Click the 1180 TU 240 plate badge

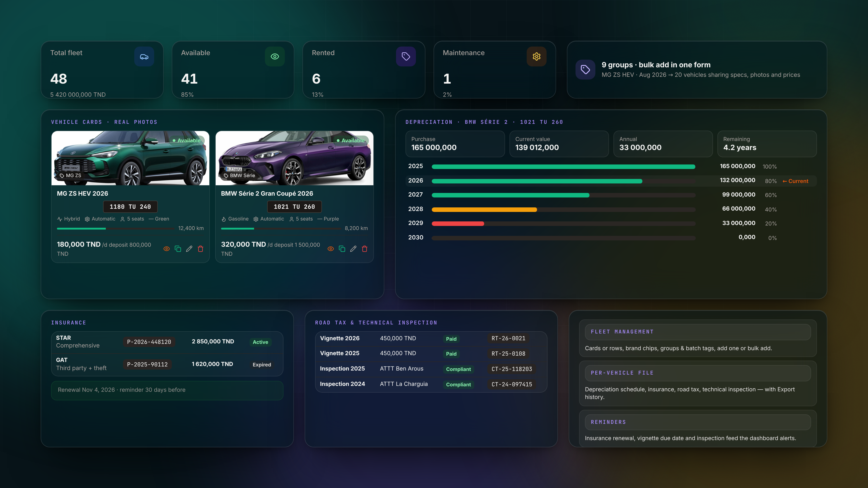coord(130,207)
